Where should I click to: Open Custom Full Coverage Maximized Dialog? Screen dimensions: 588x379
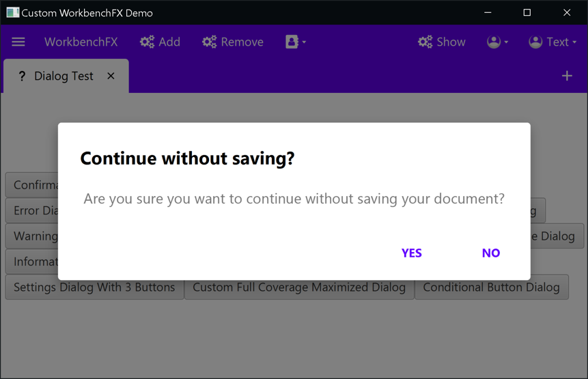point(299,287)
